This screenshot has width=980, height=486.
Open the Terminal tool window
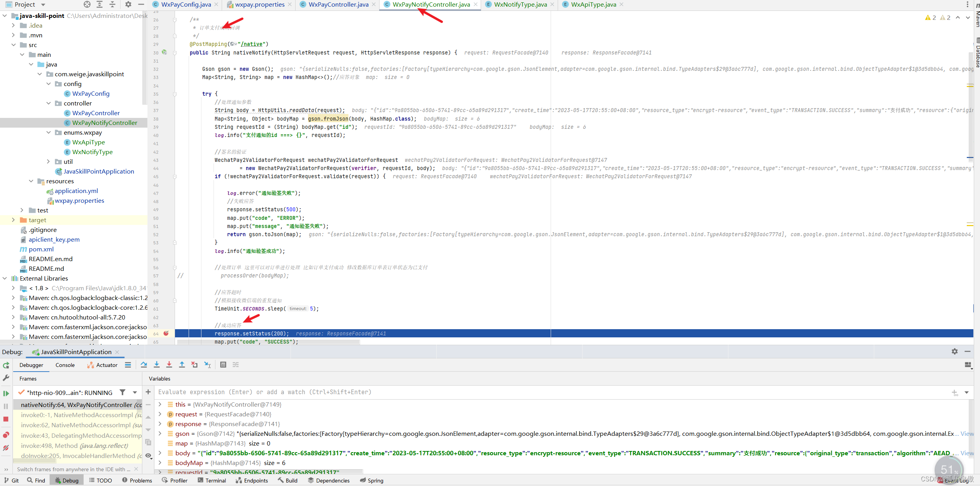(212, 481)
